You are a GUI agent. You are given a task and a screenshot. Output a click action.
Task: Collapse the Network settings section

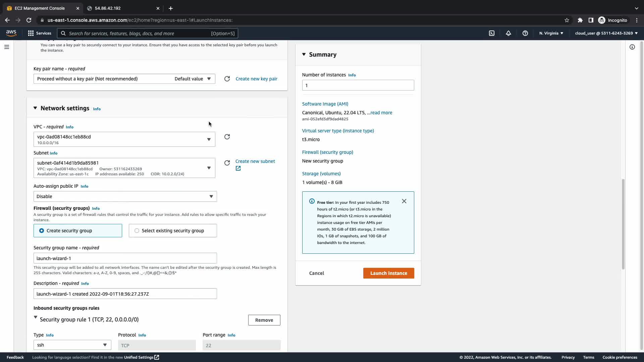(x=35, y=108)
